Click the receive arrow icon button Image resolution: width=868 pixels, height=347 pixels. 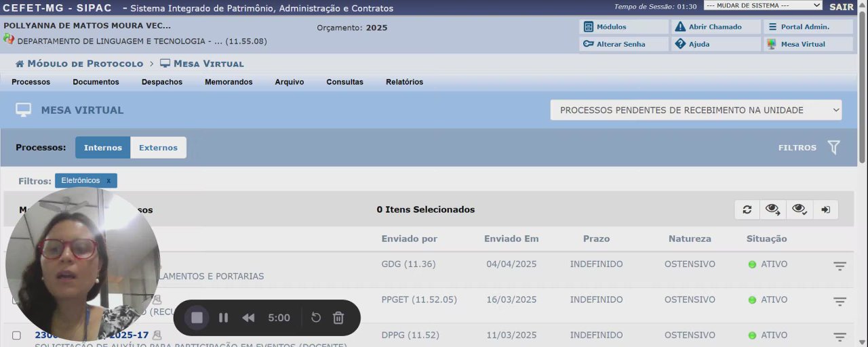(825, 210)
